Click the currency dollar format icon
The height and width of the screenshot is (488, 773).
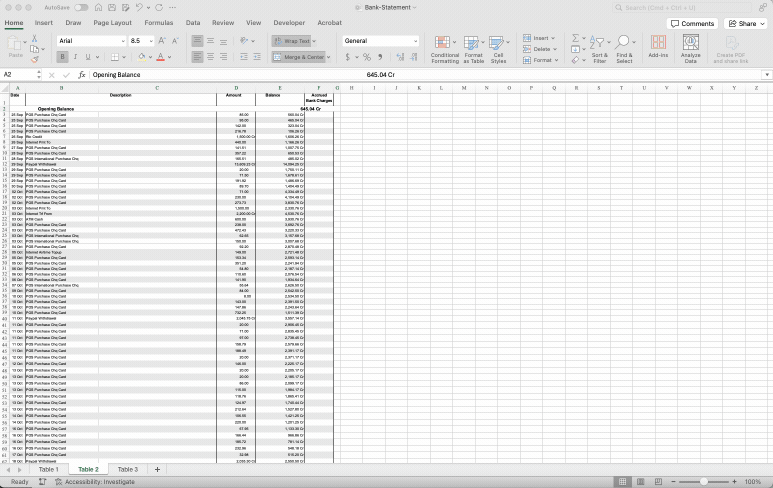coord(348,57)
